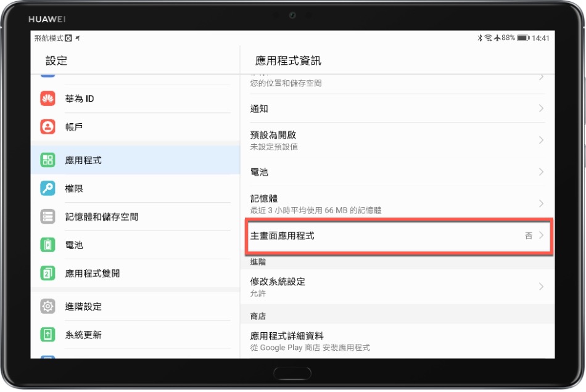Screen dimensions: 586x392
Task: Tap the 進階 section header
Action: 258,262
